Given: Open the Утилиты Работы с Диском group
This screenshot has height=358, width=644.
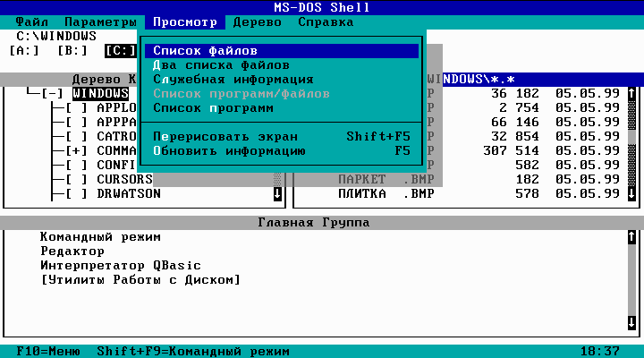Looking at the screenshot, I should click(140, 280).
